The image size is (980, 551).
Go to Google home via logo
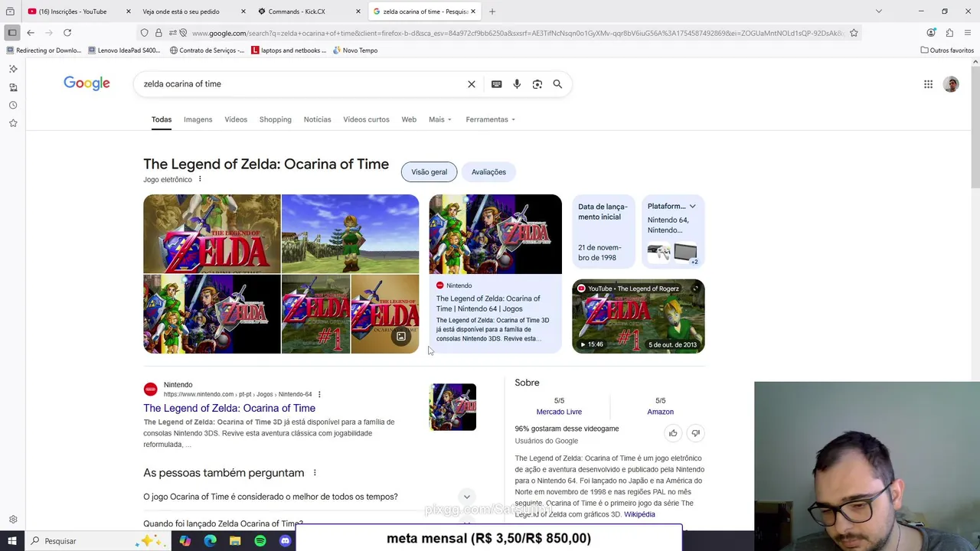click(x=87, y=83)
